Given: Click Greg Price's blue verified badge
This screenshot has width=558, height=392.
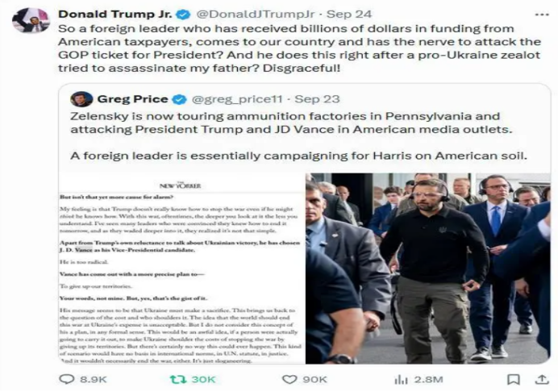Looking at the screenshot, I should click(179, 99).
